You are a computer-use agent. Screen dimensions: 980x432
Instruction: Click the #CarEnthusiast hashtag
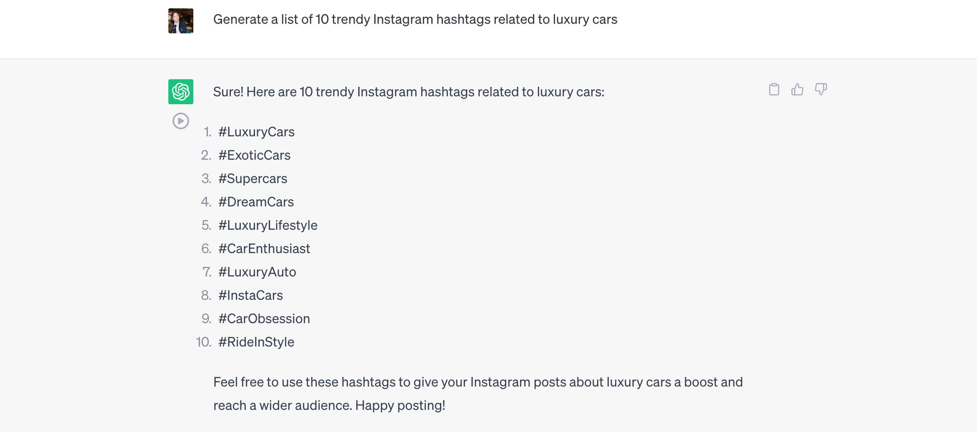[264, 249]
